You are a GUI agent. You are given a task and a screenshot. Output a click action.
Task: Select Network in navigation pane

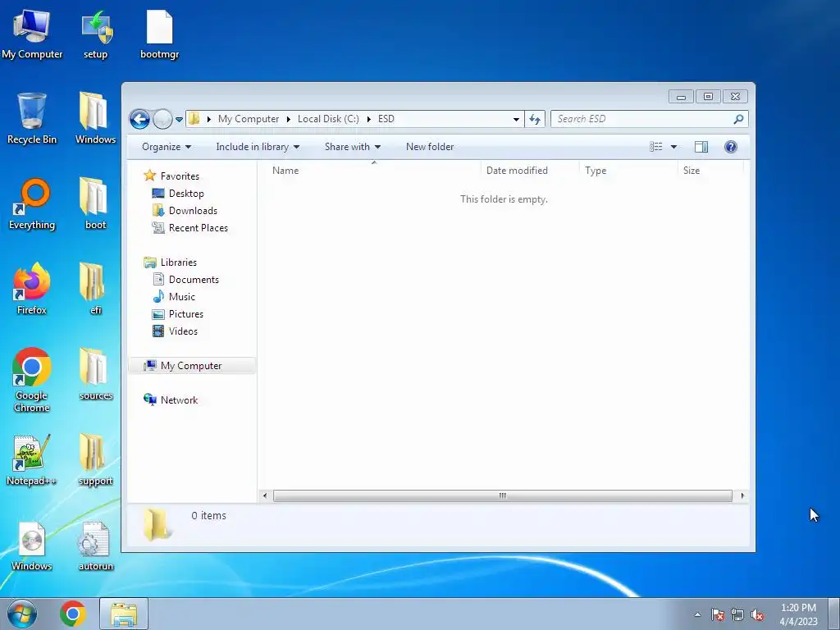[x=179, y=400]
